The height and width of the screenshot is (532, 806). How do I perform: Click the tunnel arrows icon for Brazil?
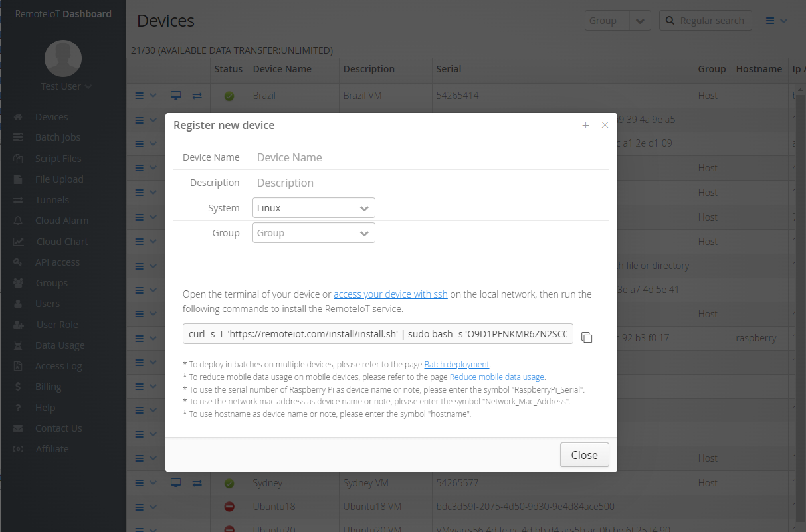pos(197,96)
